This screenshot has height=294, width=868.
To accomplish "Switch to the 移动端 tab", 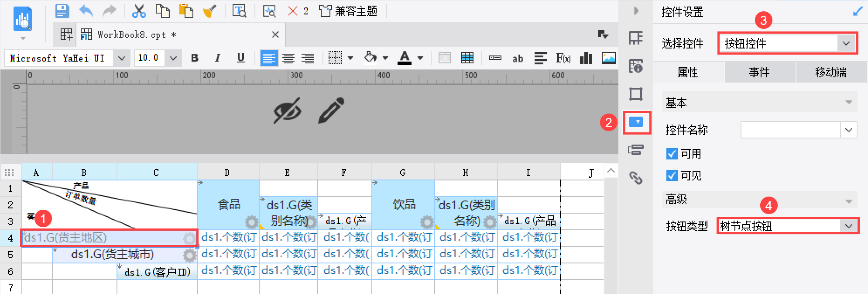I will (831, 72).
